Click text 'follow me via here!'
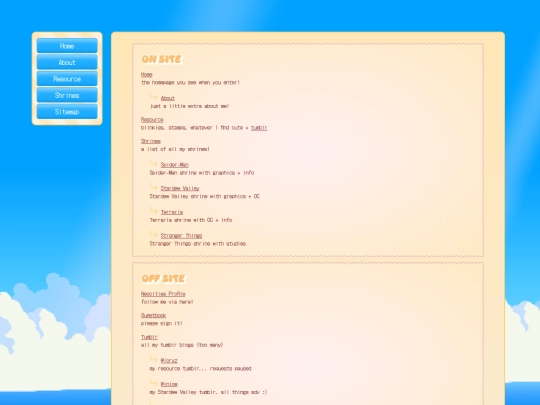540x405 pixels. coord(167,302)
